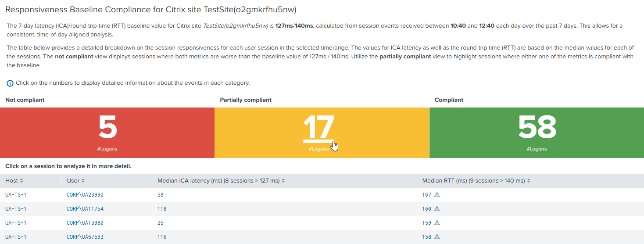The width and height of the screenshot is (644, 244).
Task: Click warning icon next to RTT 158
Action: coord(437,237)
